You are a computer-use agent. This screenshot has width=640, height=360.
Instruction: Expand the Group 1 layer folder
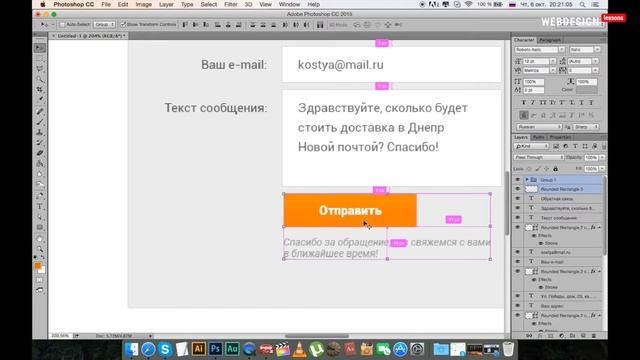[x=527, y=180]
